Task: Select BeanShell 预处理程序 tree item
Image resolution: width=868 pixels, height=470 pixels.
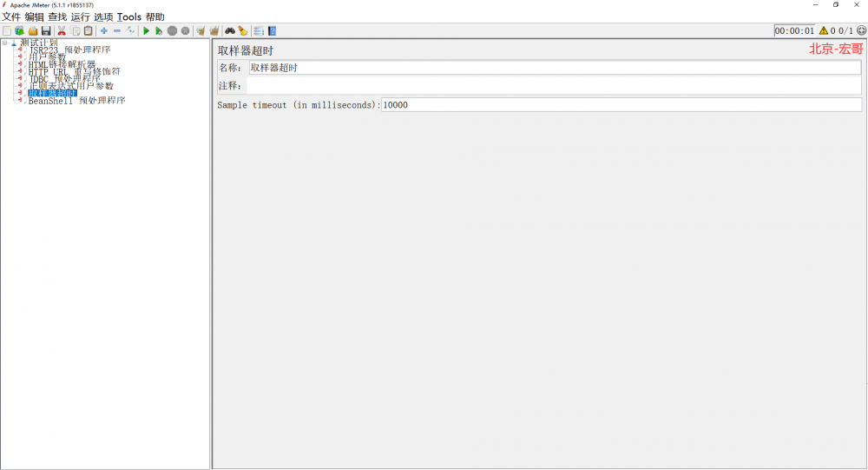Action: 77,100
